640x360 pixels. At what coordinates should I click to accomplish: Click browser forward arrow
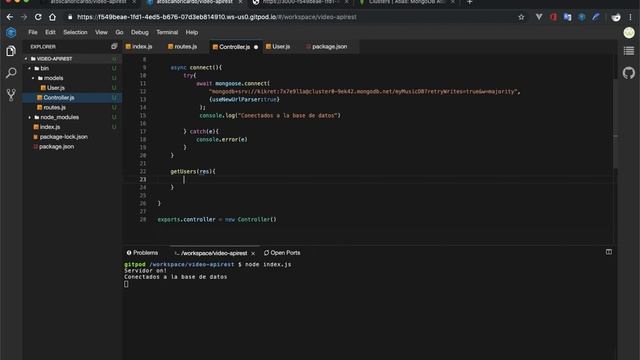(24, 17)
